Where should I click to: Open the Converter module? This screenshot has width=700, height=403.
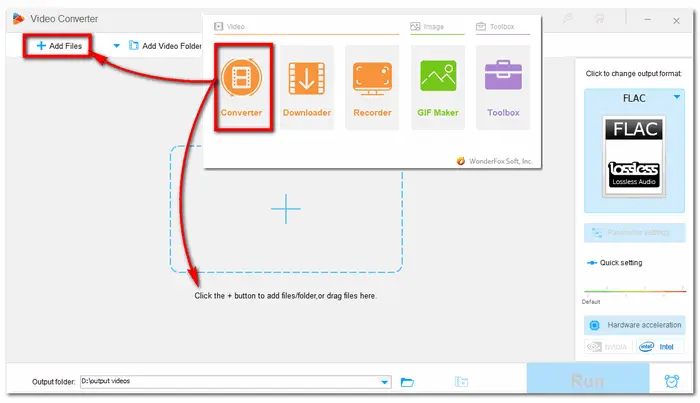click(x=242, y=87)
